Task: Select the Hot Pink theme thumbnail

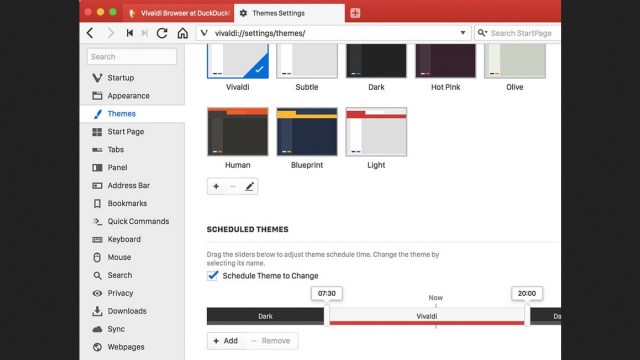Action: pyautogui.click(x=445, y=60)
